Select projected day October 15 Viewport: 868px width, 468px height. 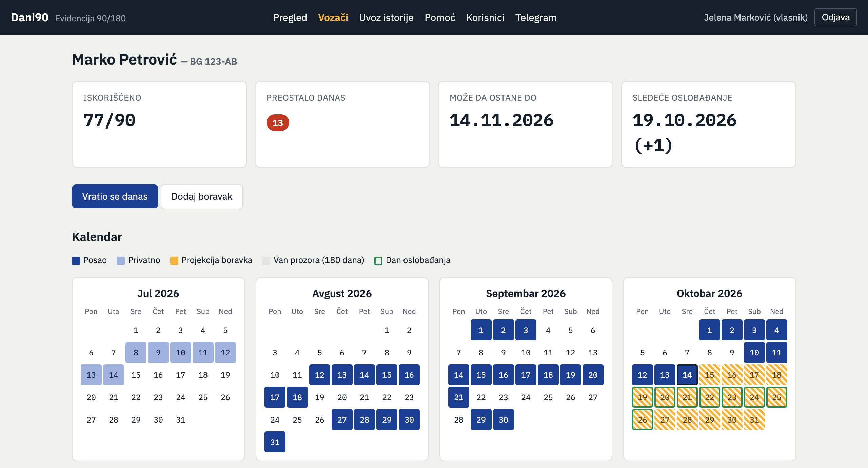point(710,375)
